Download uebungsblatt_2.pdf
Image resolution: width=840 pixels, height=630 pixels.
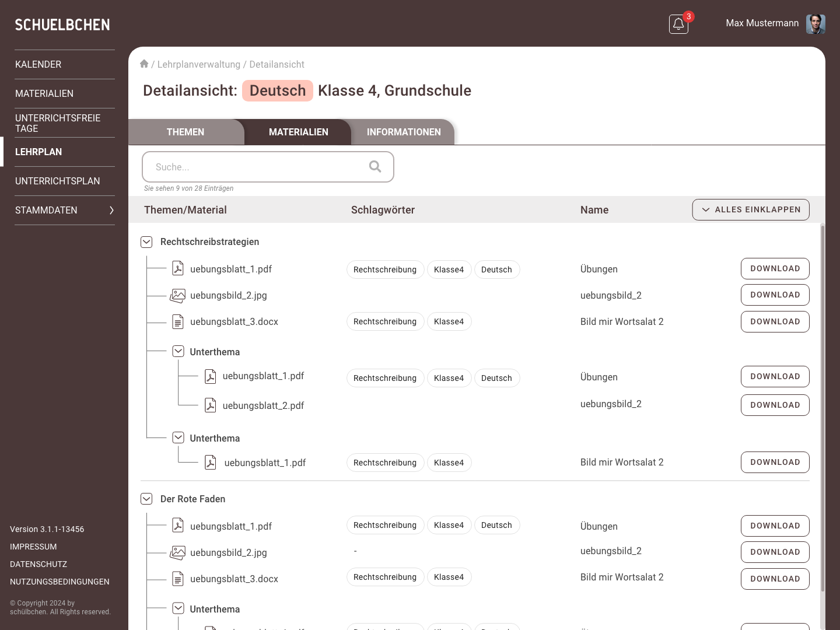tap(775, 405)
